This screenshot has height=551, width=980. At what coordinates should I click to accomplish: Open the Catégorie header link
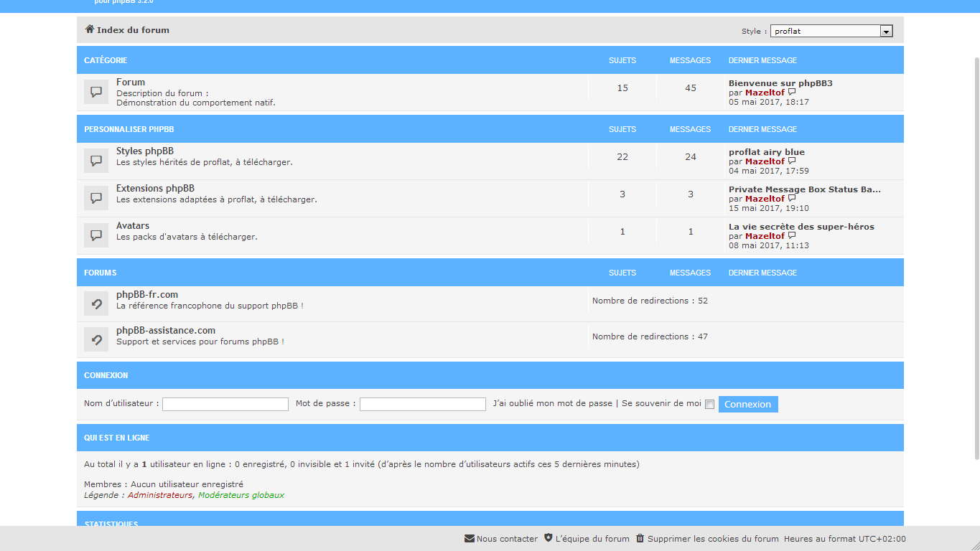(x=106, y=60)
